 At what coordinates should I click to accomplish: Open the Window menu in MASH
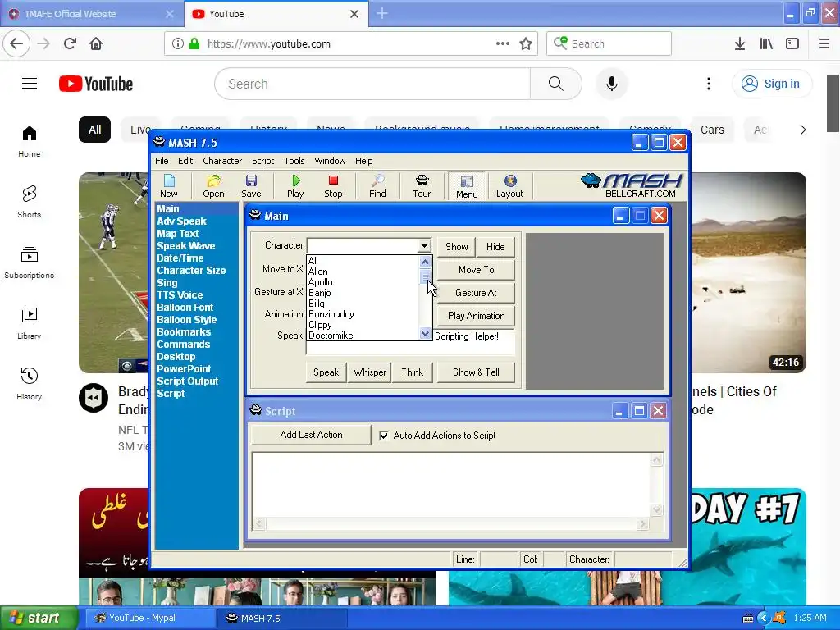click(330, 161)
